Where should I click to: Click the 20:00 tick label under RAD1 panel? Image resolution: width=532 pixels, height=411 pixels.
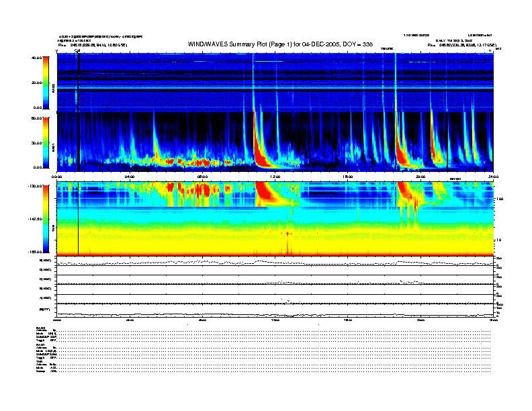point(420,177)
